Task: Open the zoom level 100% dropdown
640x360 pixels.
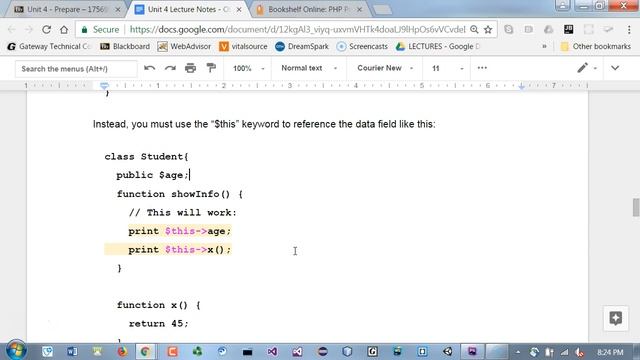Action: point(248,68)
